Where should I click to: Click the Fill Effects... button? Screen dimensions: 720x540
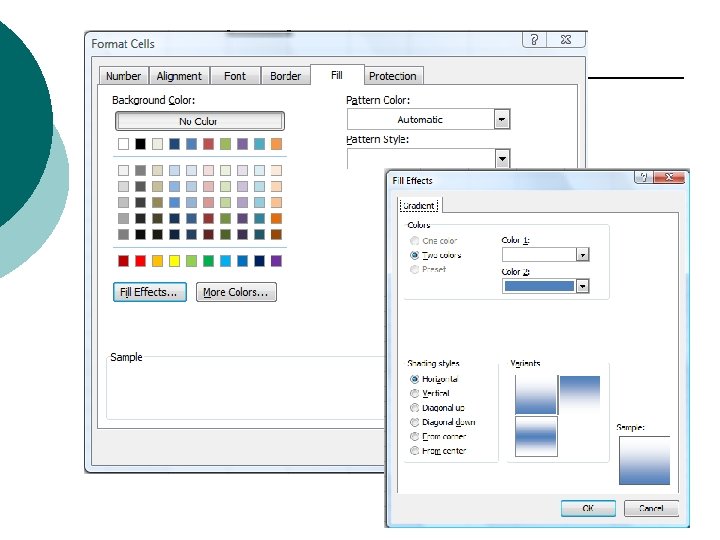[149, 292]
